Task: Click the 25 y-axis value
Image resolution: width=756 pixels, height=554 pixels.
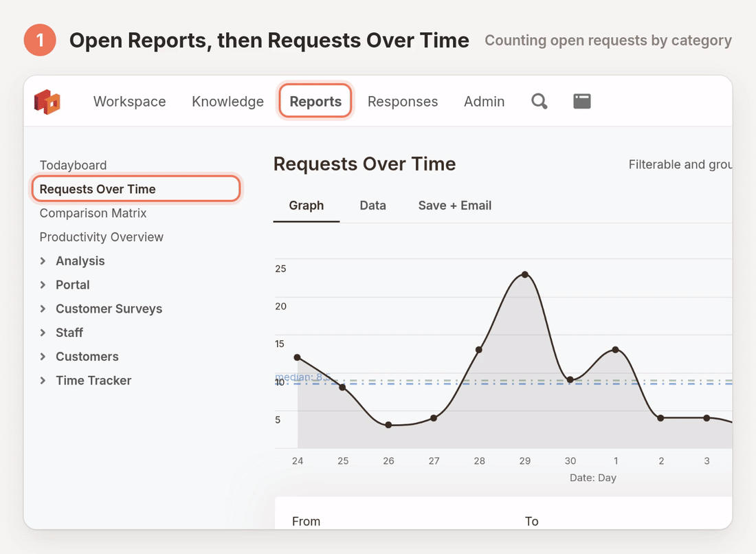Action: [x=280, y=269]
